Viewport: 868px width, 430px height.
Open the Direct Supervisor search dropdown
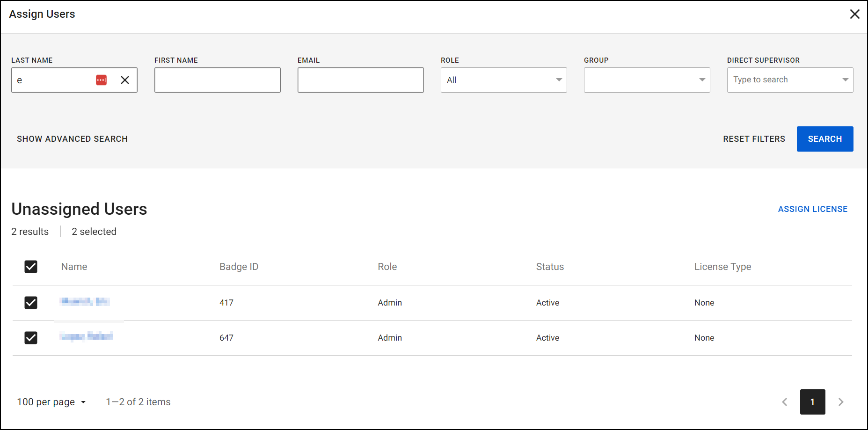pos(790,80)
